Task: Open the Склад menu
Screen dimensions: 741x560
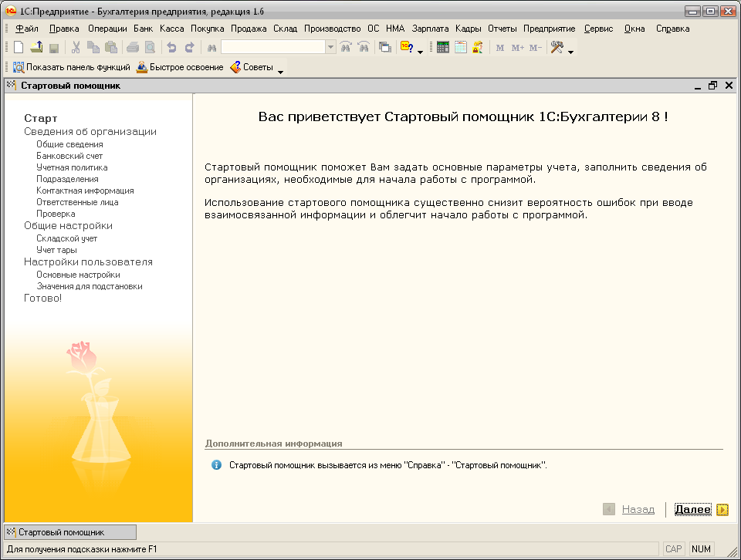Action: click(285, 29)
